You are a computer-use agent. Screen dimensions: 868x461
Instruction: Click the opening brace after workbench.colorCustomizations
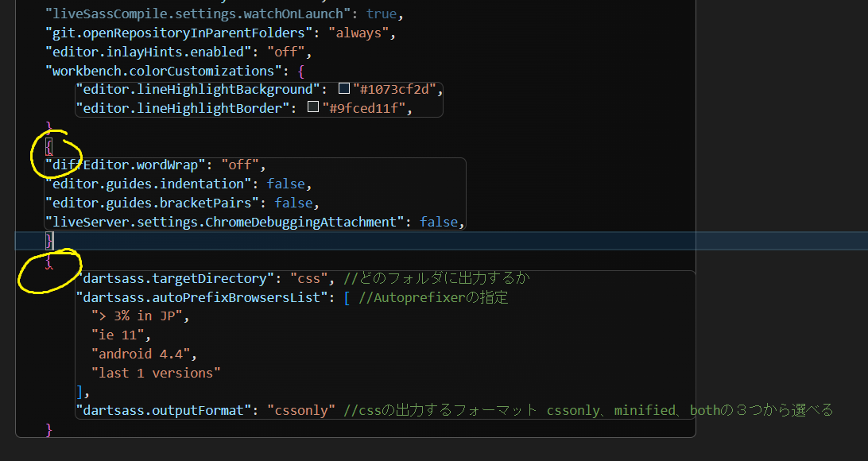point(300,71)
